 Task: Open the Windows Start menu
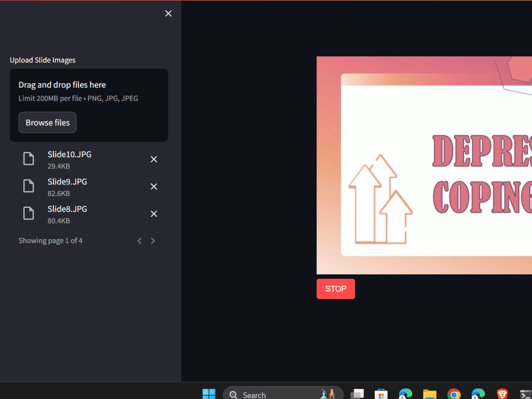point(209,394)
